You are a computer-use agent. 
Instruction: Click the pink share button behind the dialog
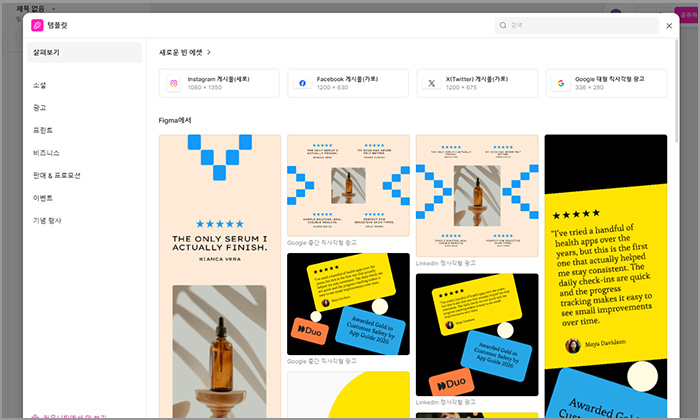click(687, 13)
